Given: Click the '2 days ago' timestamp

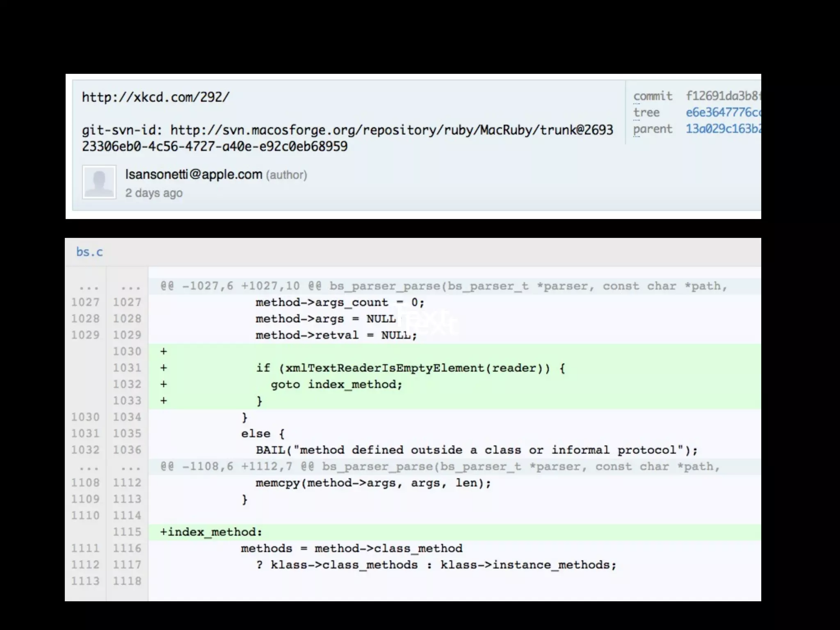Looking at the screenshot, I should pos(154,193).
